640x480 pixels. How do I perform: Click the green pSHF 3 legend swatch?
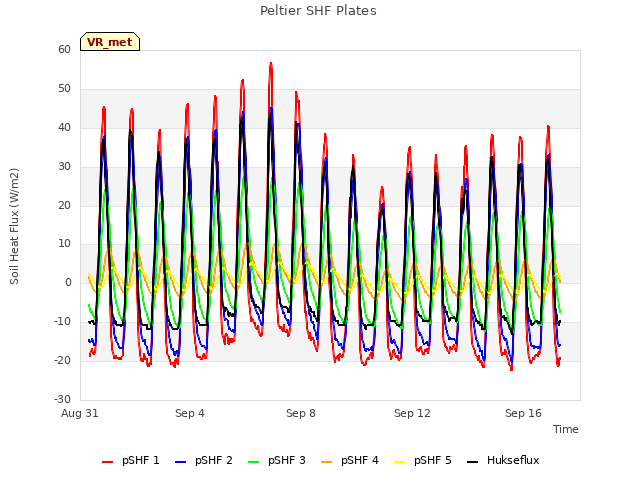click(253, 462)
